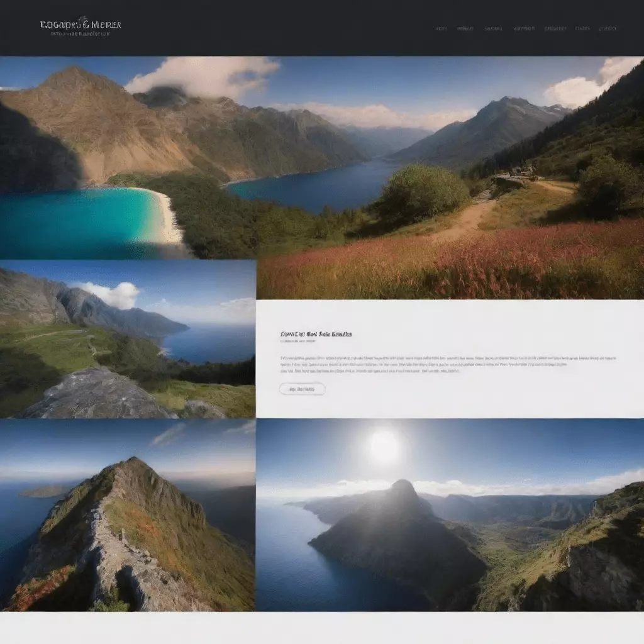
Task: Click the light gray footer strip below the gallery
Action: [322, 628]
